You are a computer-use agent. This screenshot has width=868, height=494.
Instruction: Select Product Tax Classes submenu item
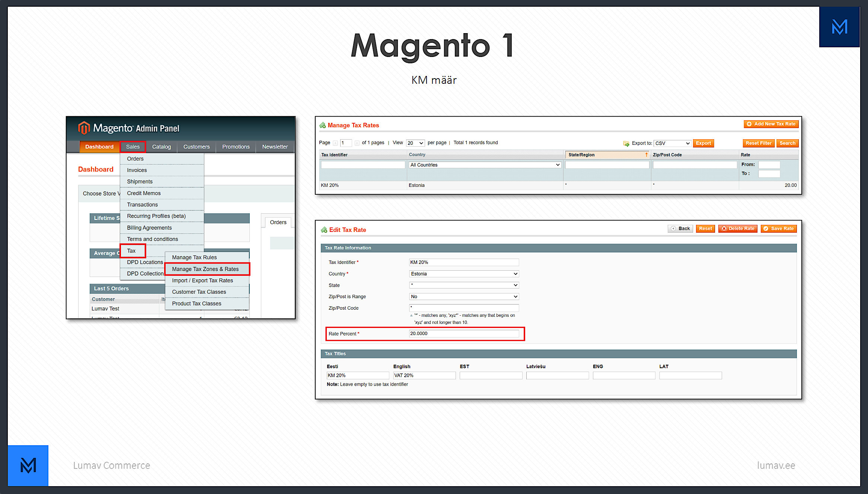tap(207, 304)
